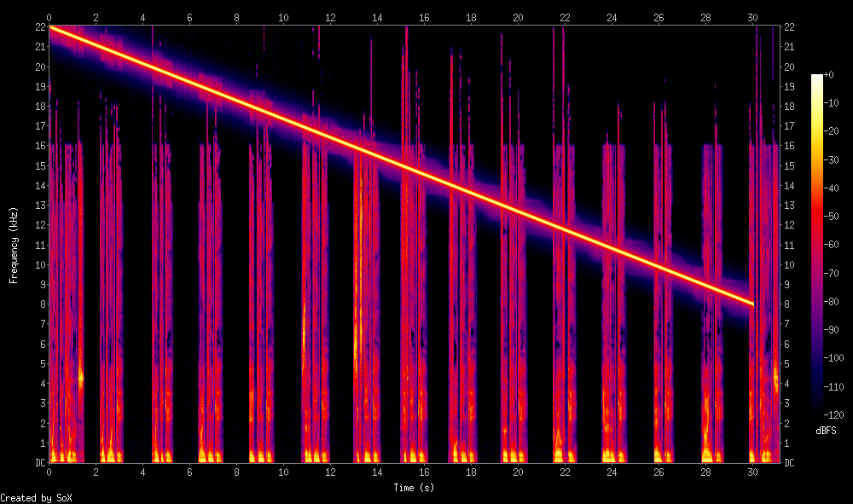Pick the '-90' colorbar scale label
Image resolution: width=853 pixels, height=504 pixels.
point(831,330)
